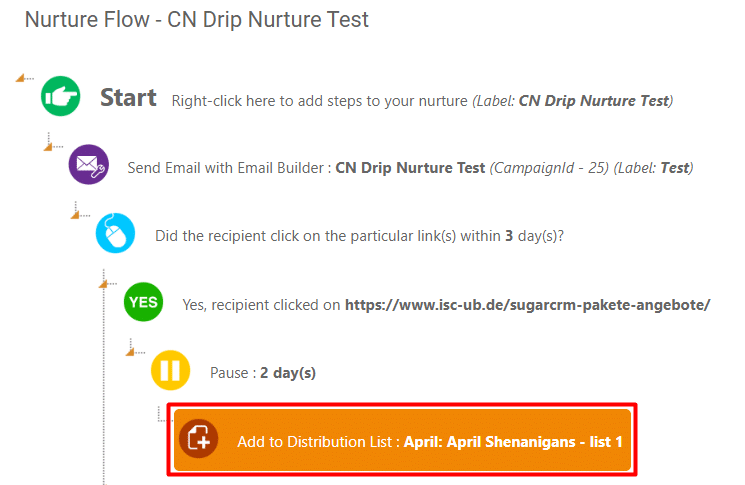Image resolution: width=745 pixels, height=485 pixels.
Task: Click the Nurture Flow page title
Action: click(196, 20)
